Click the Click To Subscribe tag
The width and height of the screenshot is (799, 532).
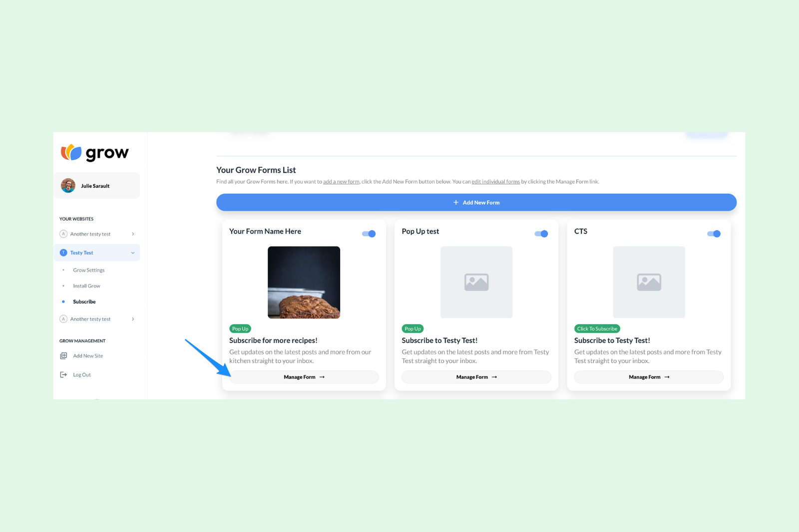(597, 329)
